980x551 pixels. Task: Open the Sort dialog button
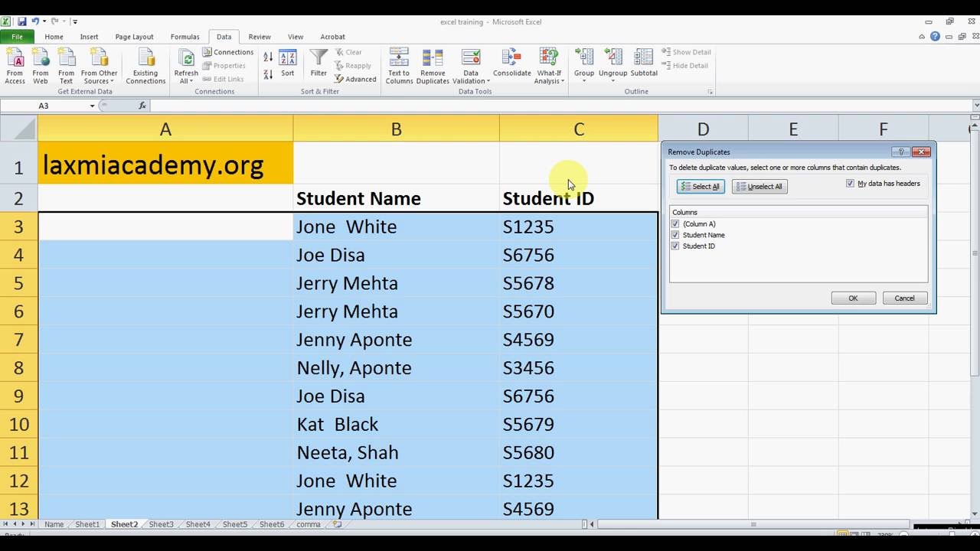coord(288,64)
